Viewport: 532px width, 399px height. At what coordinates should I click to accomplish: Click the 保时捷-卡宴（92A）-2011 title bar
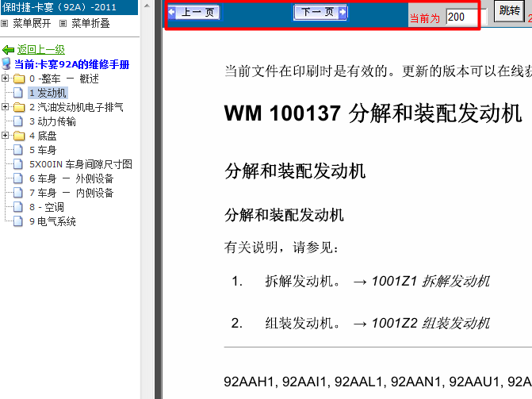[69, 7]
